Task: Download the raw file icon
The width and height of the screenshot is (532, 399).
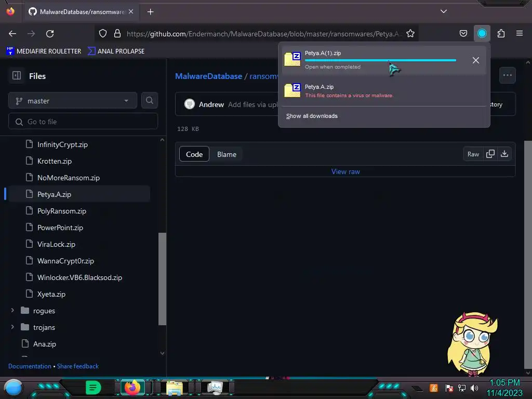Action: click(504, 154)
